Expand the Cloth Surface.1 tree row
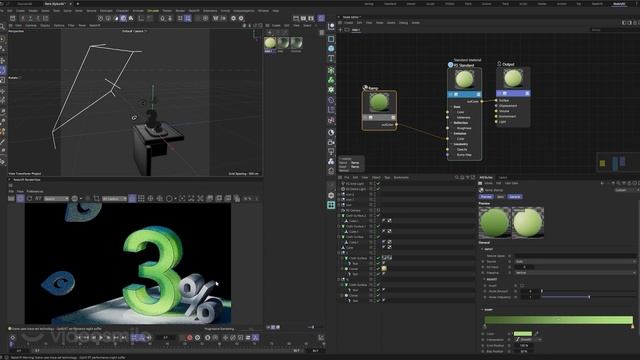Image resolution: width=640 pixels, height=360 pixels. click(339, 226)
